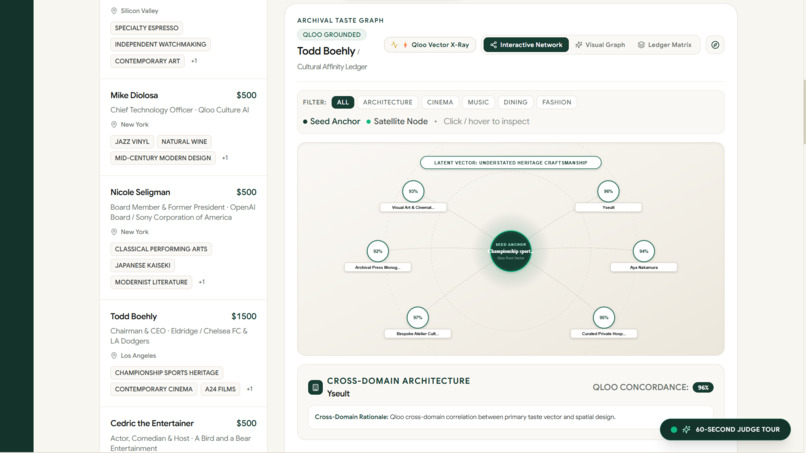Click the A24 FILMS tag
This screenshot has height=453, width=806.
pyautogui.click(x=220, y=389)
